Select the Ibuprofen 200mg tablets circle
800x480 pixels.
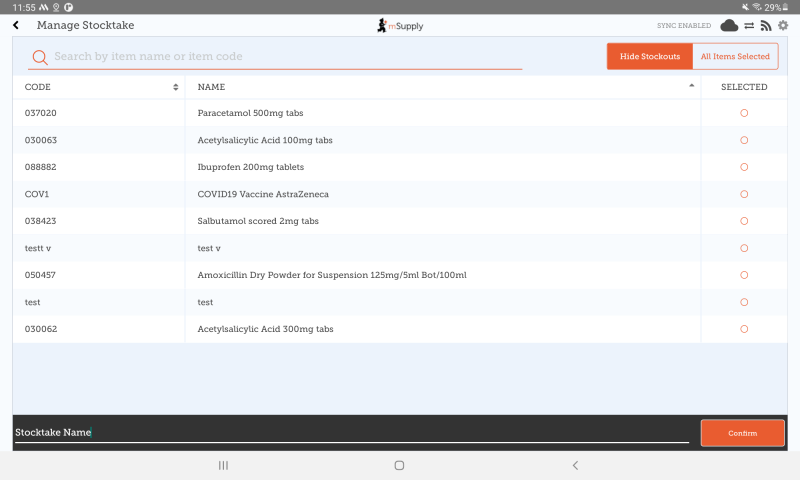(744, 167)
